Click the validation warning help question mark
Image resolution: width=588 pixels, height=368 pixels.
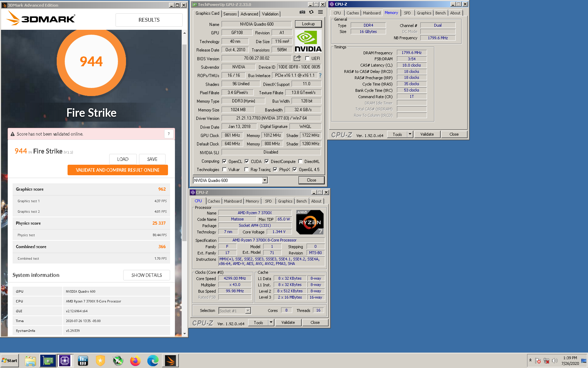click(169, 134)
